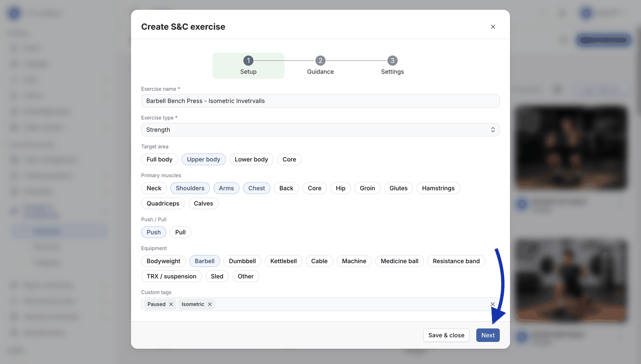
Task: Select Neck primary muscle
Action: (154, 188)
